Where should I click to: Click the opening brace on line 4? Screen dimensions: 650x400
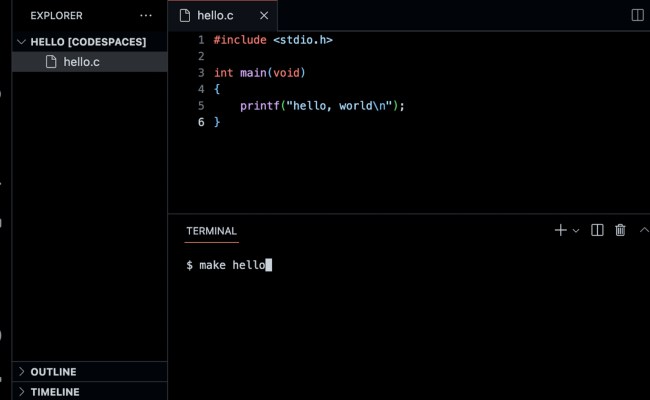click(x=217, y=89)
